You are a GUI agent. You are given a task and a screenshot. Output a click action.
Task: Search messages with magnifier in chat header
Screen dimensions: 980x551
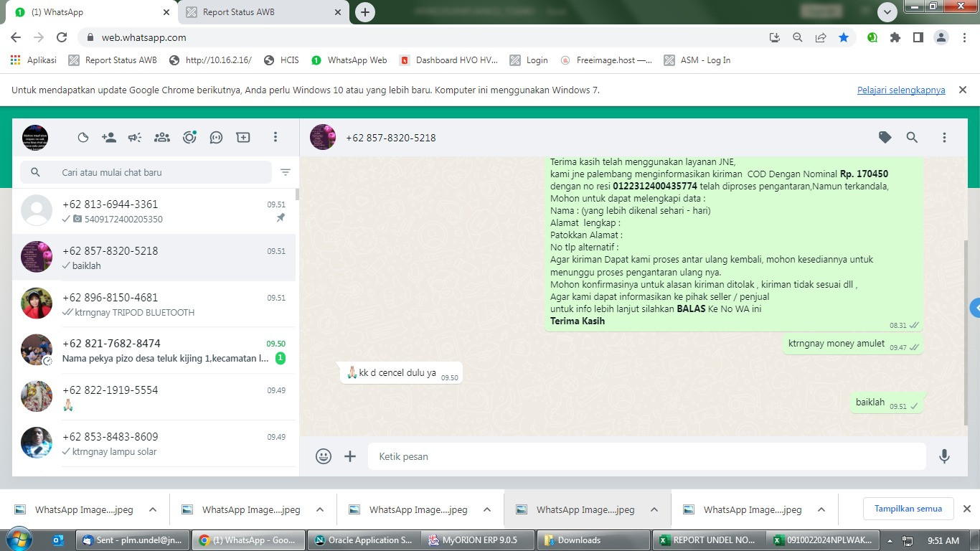point(912,138)
